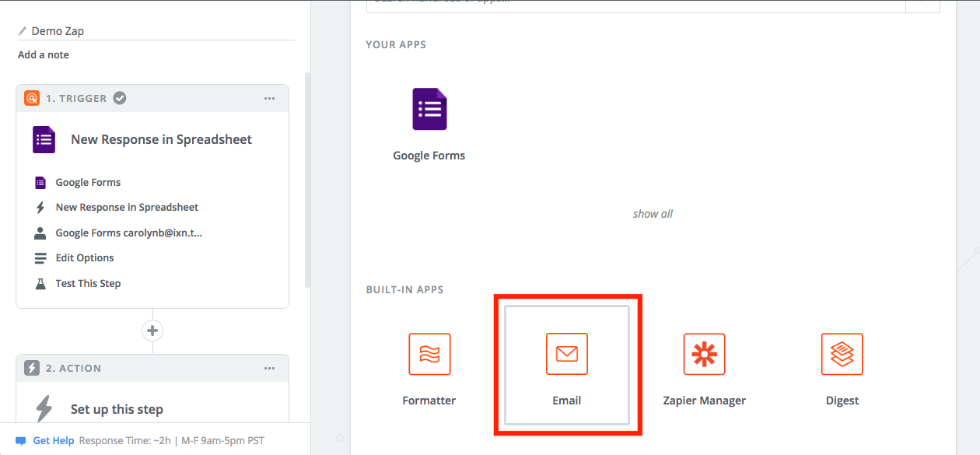Click the person account icon
The image size is (980, 455).
coord(40,233)
